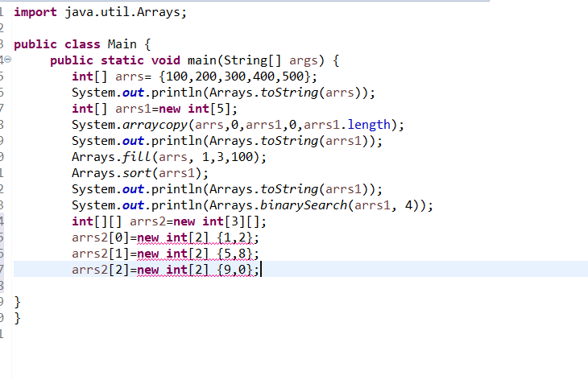Click the System.arraycopy line
Screen dimensions: 588x380
tap(238, 125)
